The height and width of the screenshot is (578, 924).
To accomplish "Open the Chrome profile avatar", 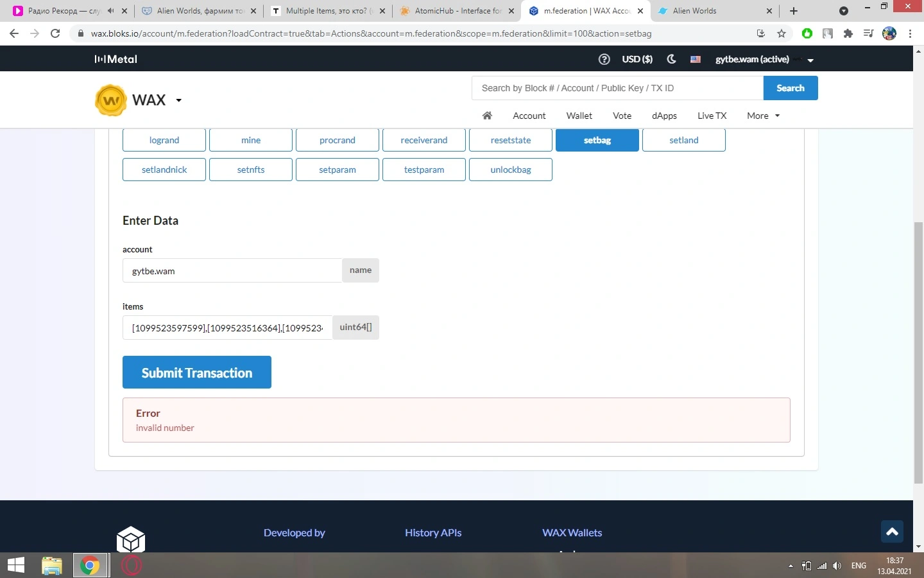I will tap(889, 33).
